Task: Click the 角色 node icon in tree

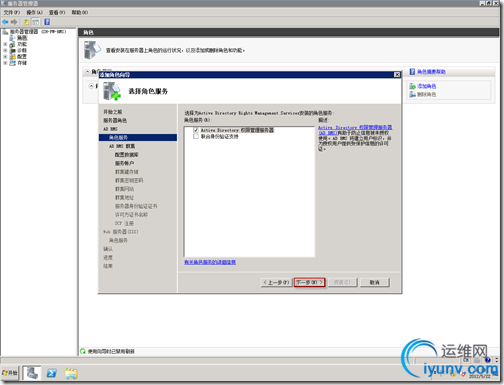Action: (13, 38)
